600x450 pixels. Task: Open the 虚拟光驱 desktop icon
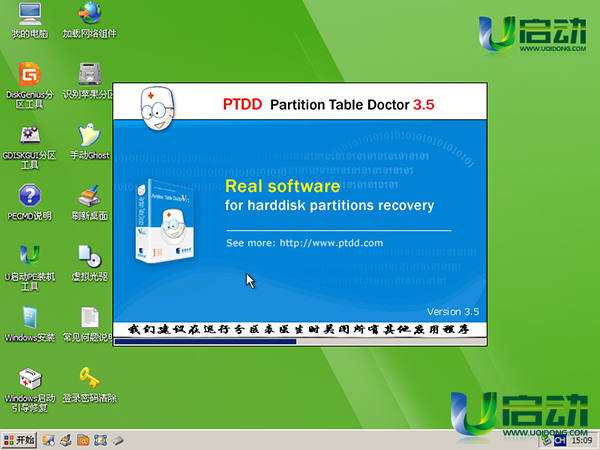point(90,263)
